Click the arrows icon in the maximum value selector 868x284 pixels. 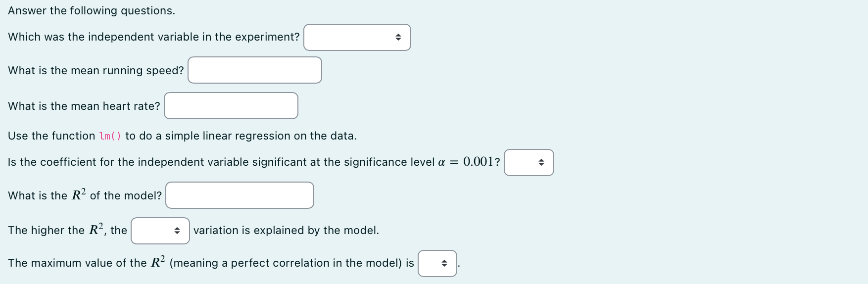click(444, 263)
